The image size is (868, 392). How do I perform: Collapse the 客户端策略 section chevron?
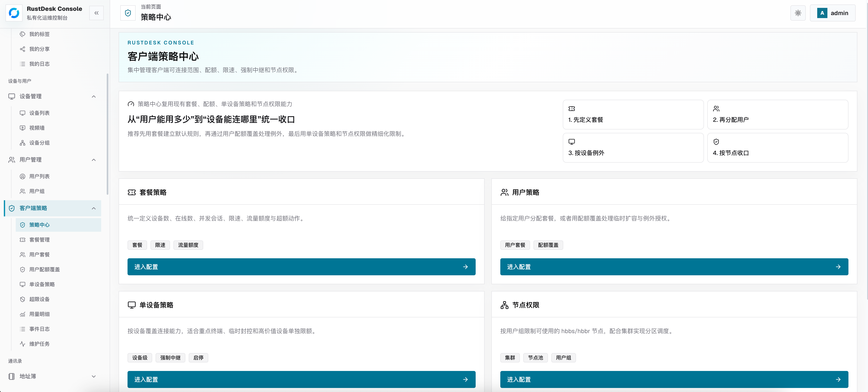coord(94,208)
